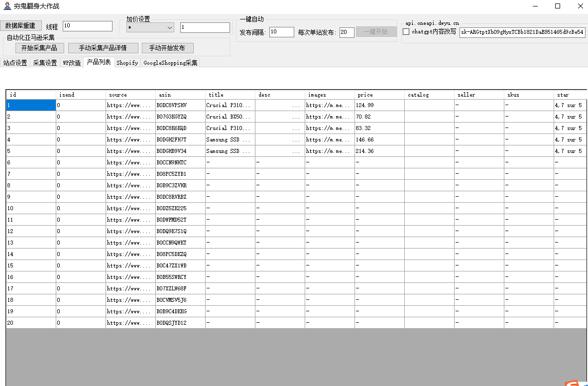The width and height of the screenshot is (588, 386).
Task: Click the 开始采集产品 button
Action: tap(39, 48)
